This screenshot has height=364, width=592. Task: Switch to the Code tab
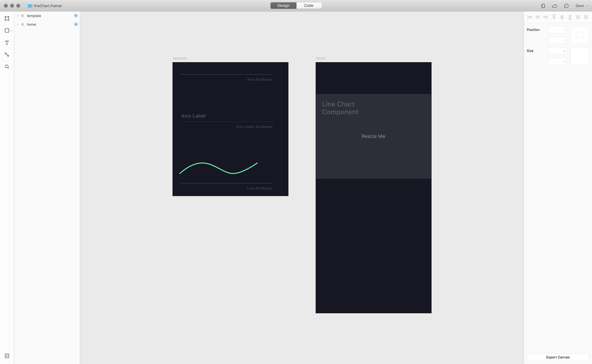309,5
